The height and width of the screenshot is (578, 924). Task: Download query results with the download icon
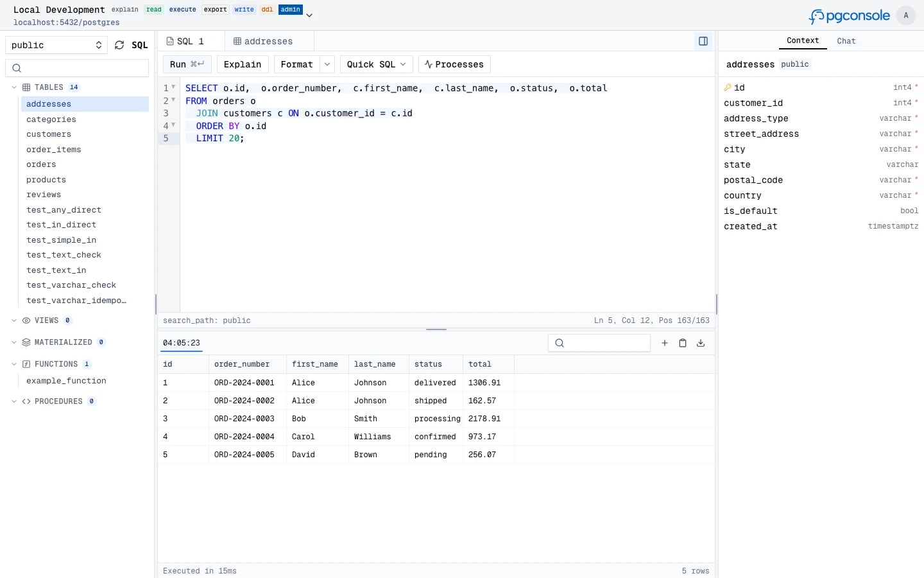701,343
